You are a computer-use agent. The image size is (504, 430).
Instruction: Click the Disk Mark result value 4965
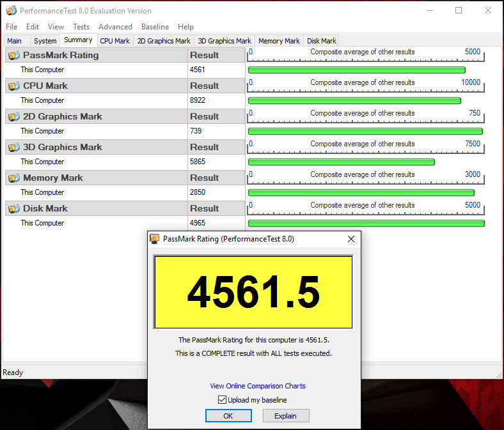tap(198, 223)
